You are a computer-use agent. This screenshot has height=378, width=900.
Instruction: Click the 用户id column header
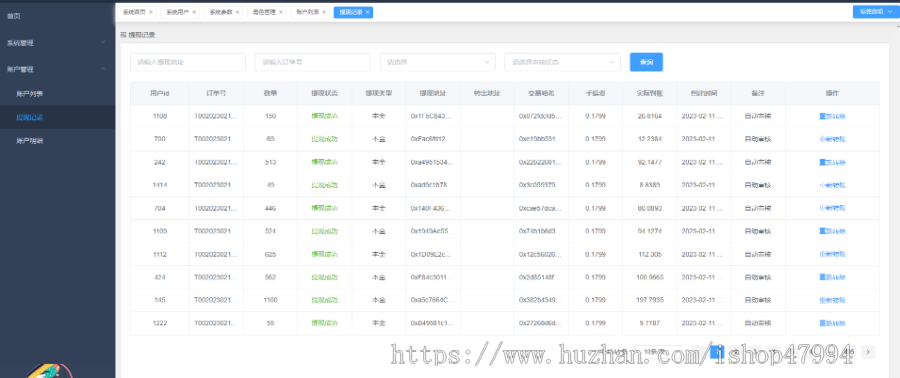tap(160, 93)
